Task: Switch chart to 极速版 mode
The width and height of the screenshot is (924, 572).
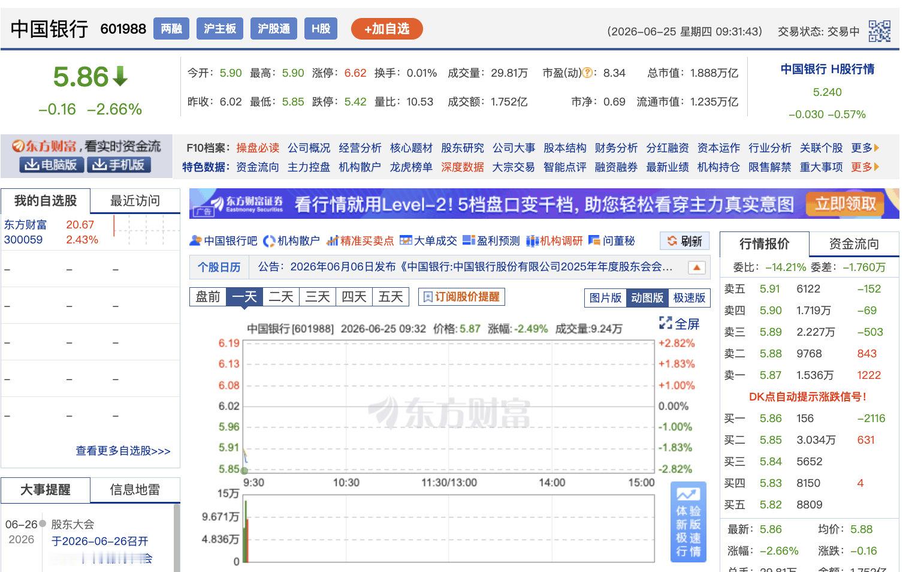Action: [689, 298]
